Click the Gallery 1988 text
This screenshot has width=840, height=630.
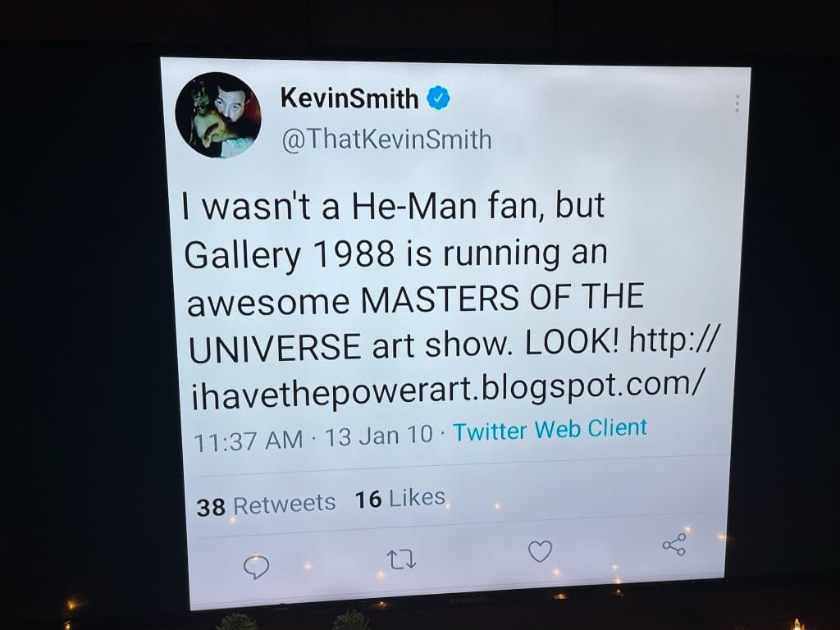coord(290,254)
